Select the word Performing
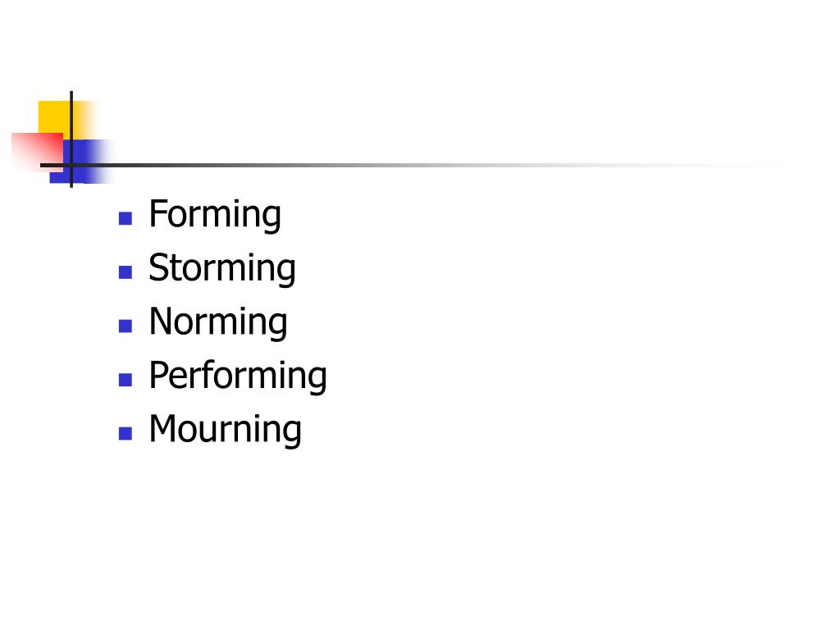 pos(238,376)
